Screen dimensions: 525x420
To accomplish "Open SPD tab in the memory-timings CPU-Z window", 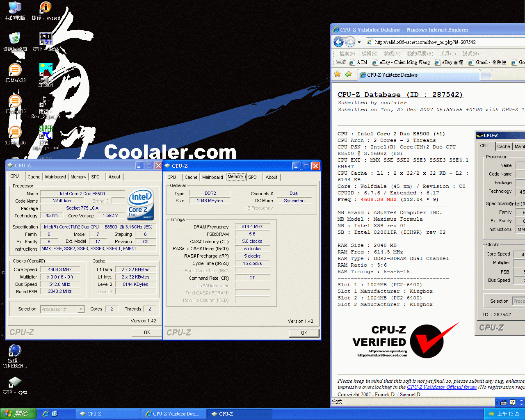I will [252, 177].
